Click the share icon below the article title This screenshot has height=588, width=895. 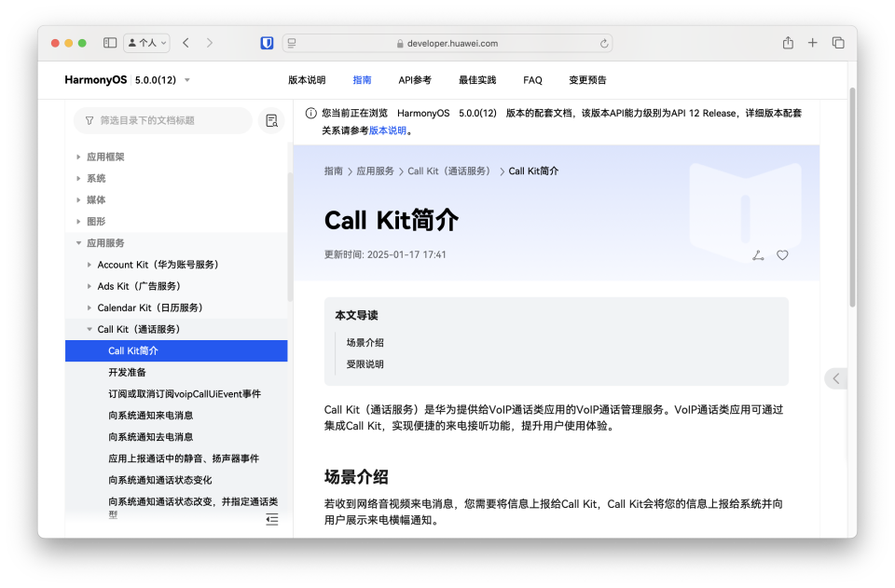tap(757, 254)
